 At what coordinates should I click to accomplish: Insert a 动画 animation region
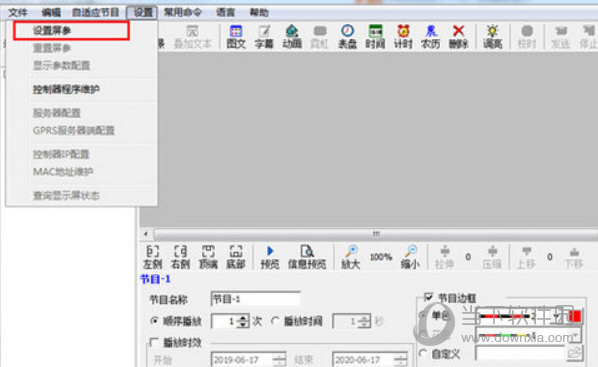292,37
